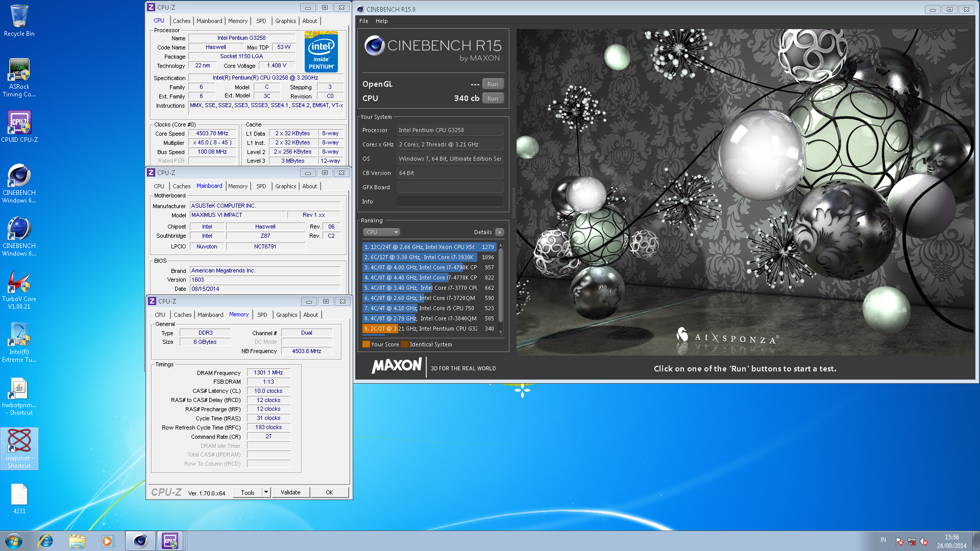Select the Pentium G3258 ranking entry
Image resolution: width=980 pixels, height=551 pixels.
click(x=429, y=329)
